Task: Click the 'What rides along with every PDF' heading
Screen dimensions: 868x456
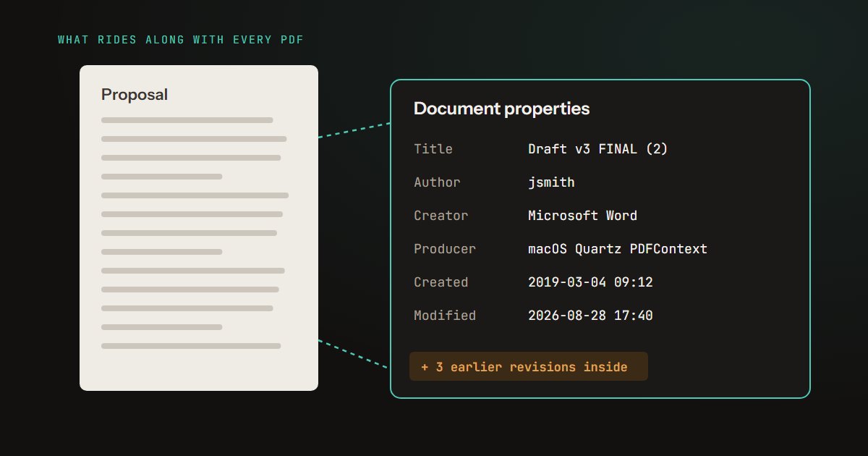Action: coord(181,39)
